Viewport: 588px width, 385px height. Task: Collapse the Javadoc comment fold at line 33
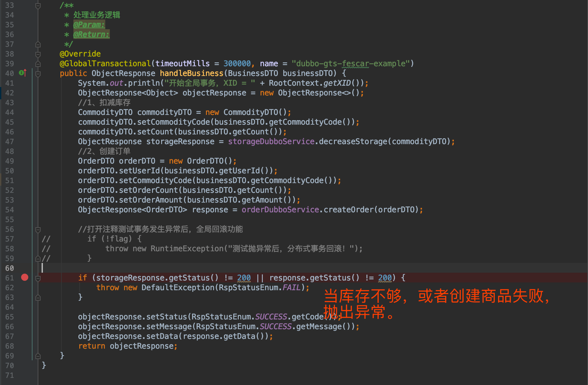(x=38, y=6)
